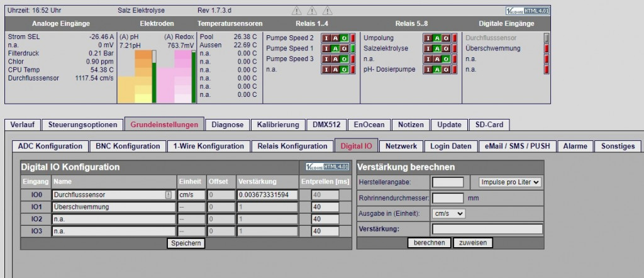Set pH- Dosierpumpe relay to I
The height and width of the screenshot is (278, 644).
[x=429, y=70]
